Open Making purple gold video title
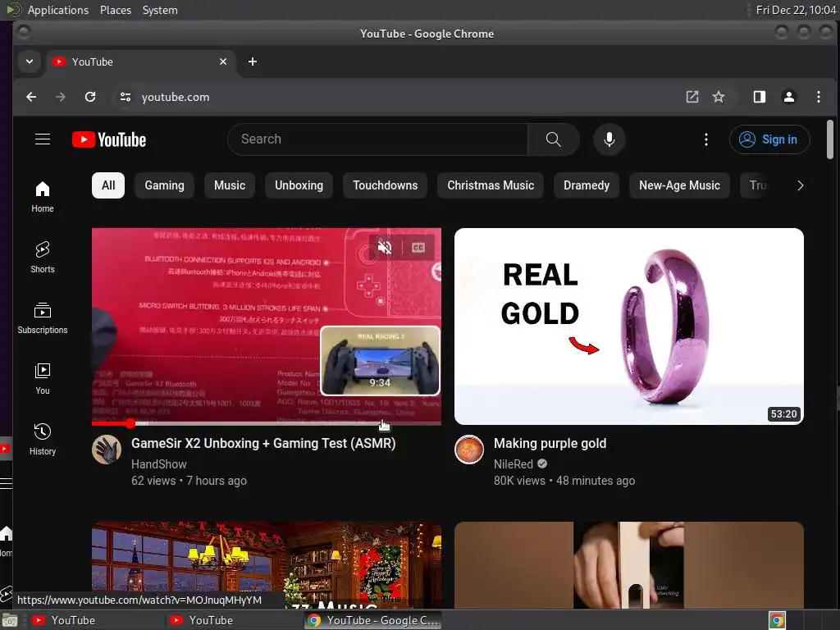840x630 pixels. pyautogui.click(x=550, y=444)
